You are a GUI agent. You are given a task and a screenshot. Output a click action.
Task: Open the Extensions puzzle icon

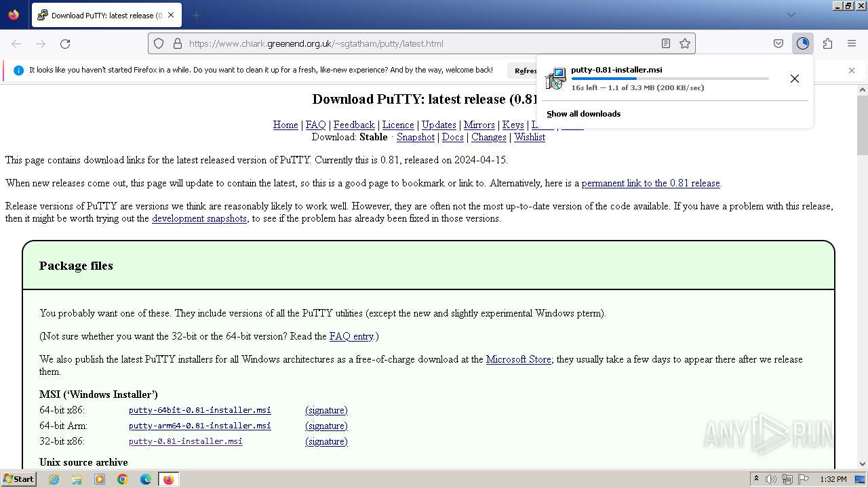827,43
